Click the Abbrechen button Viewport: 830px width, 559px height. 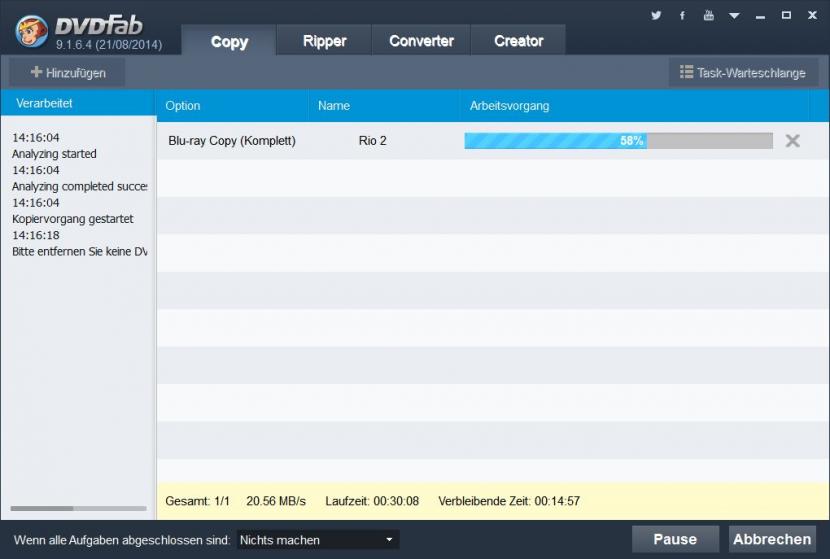(772, 539)
